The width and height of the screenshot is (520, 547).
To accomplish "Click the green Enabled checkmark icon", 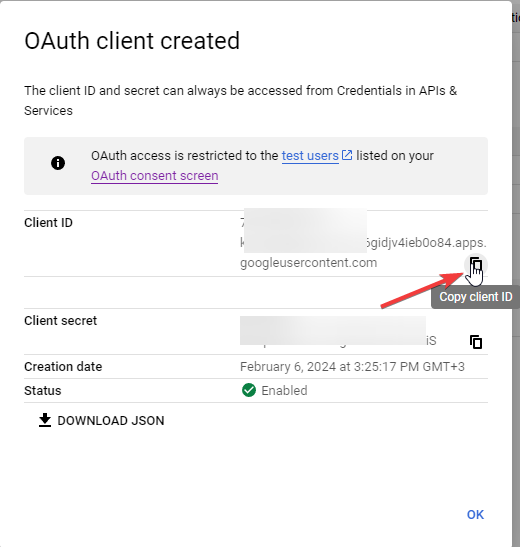I will [x=249, y=390].
